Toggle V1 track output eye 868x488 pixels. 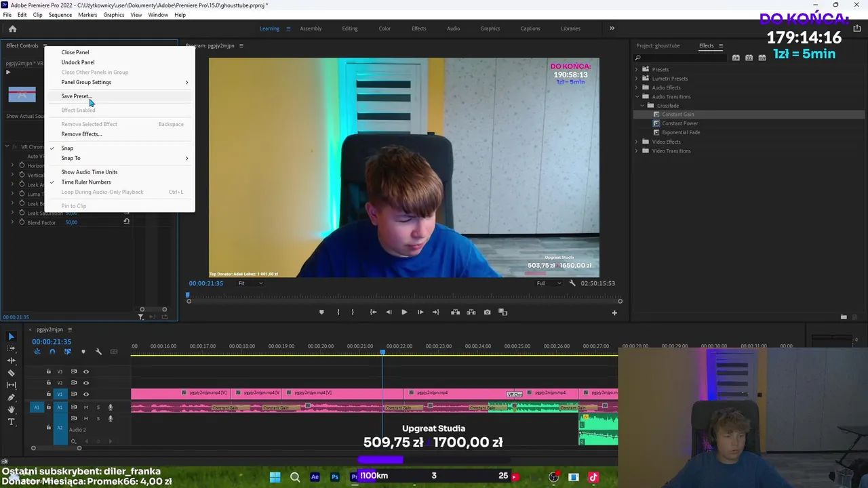tap(85, 394)
